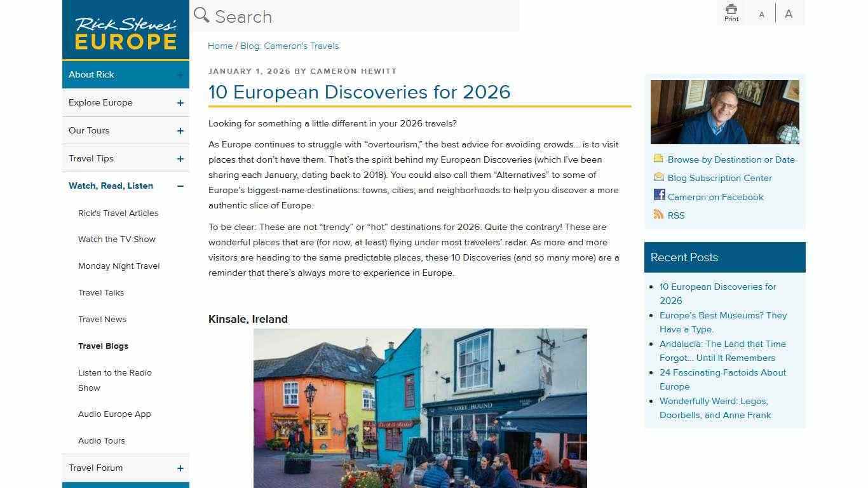868x488 pixels.
Task: Click the search magnifying glass icon
Action: tap(201, 15)
